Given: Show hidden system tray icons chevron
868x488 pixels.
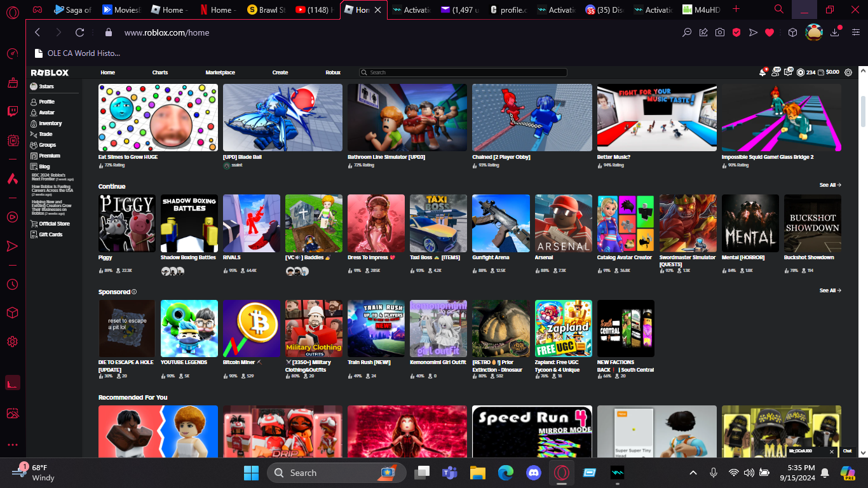Looking at the screenshot, I should 693,473.
